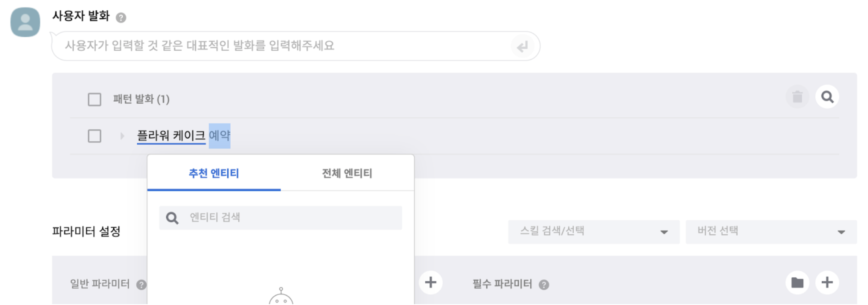Expand the 플라워 케이크 예약 utterance row
Image resolution: width=868 pixels, height=305 pixels.
(x=122, y=136)
